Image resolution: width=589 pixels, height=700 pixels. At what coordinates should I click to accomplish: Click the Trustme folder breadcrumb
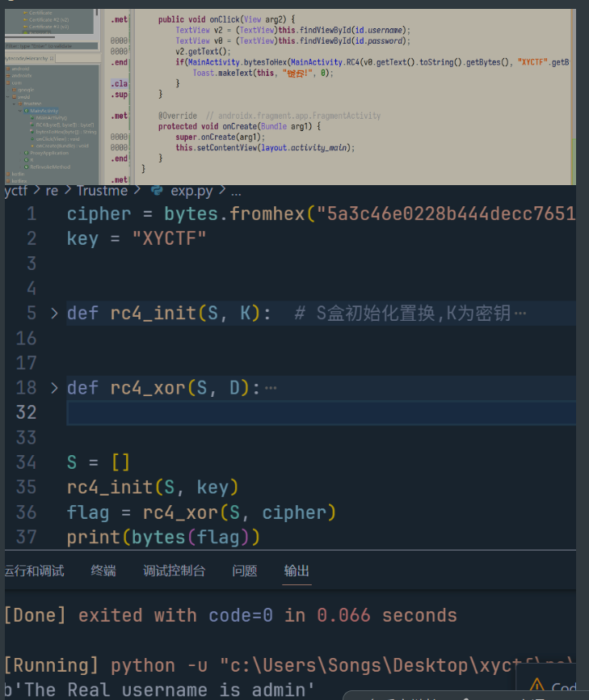(x=103, y=191)
